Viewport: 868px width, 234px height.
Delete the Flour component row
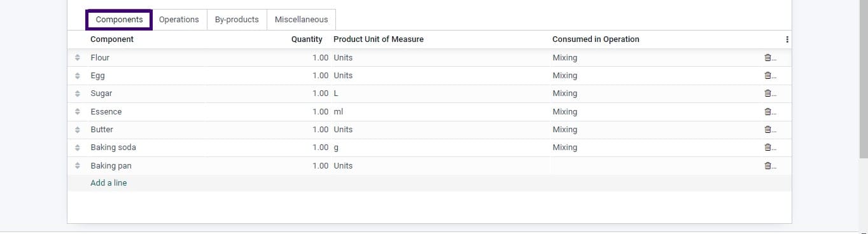click(767, 57)
